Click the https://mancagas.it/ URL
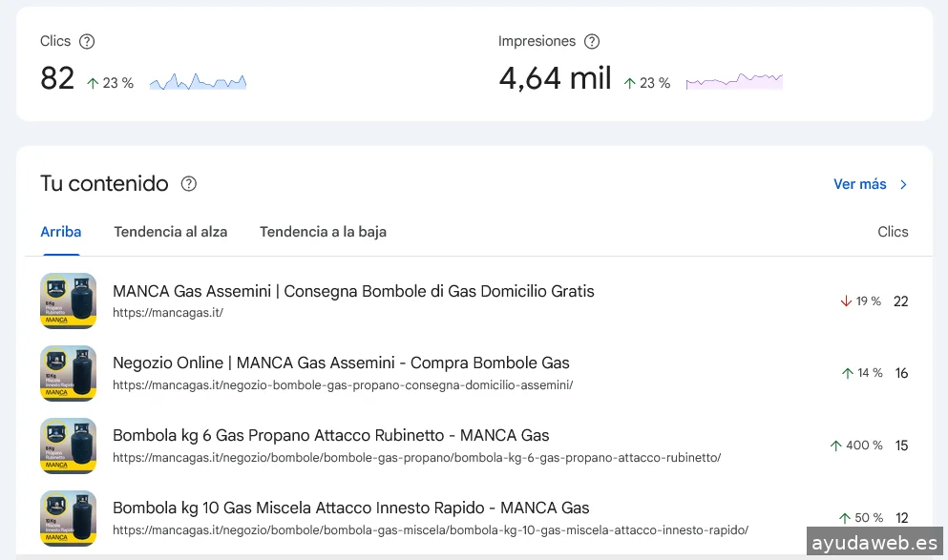The image size is (948, 560). tap(167, 312)
